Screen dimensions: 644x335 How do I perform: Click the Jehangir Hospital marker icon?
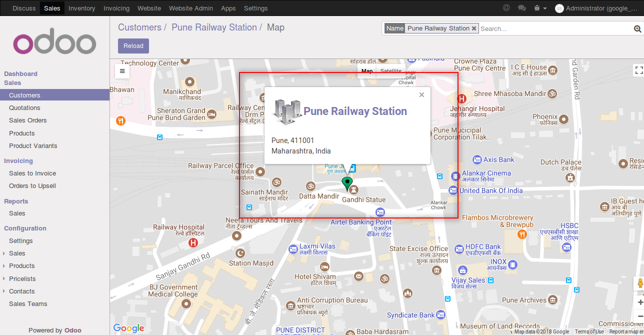(x=462, y=99)
